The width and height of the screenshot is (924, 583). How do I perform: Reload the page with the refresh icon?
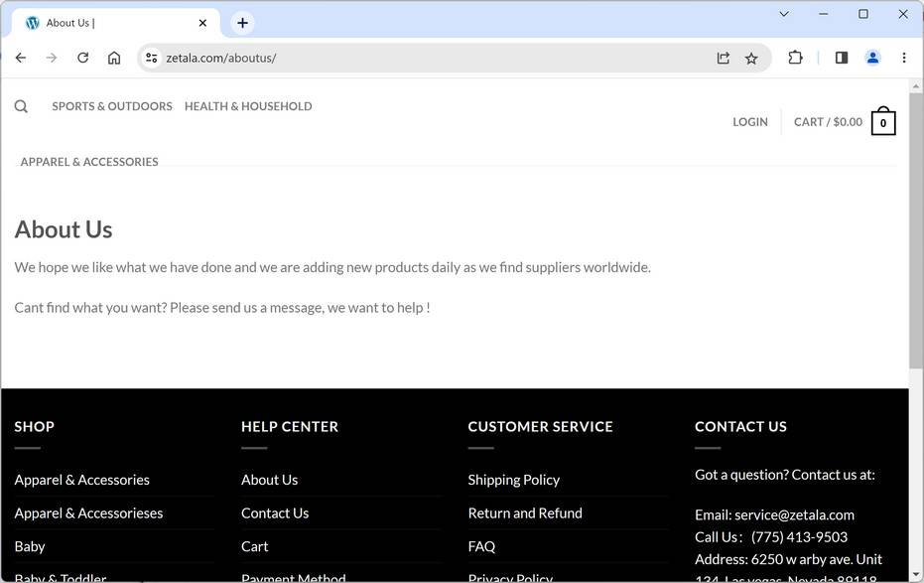coord(82,58)
